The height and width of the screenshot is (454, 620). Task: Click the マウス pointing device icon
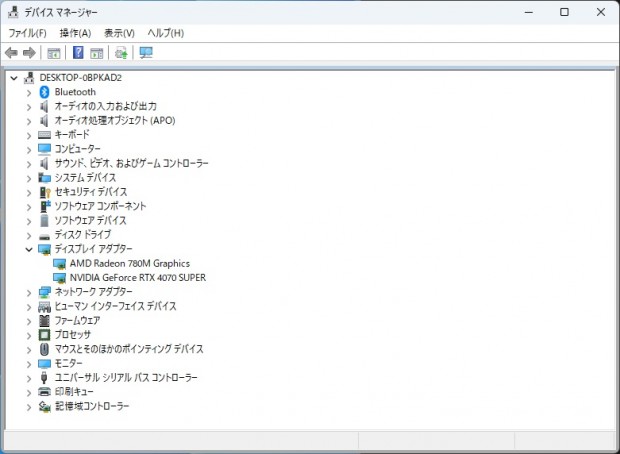tap(44, 349)
